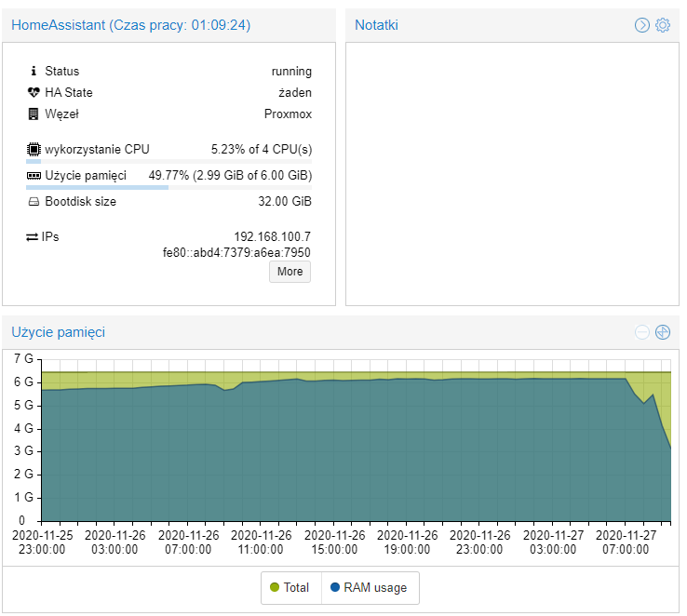Click the Status info icon
This screenshot has width=687, height=616.
click(34, 71)
